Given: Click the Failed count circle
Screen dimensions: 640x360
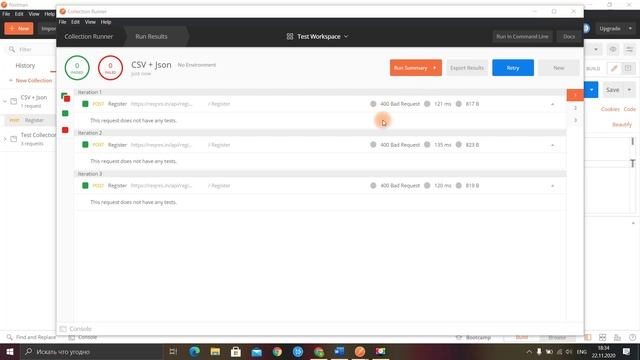Looking at the screenshot, I should pos(110,68).
